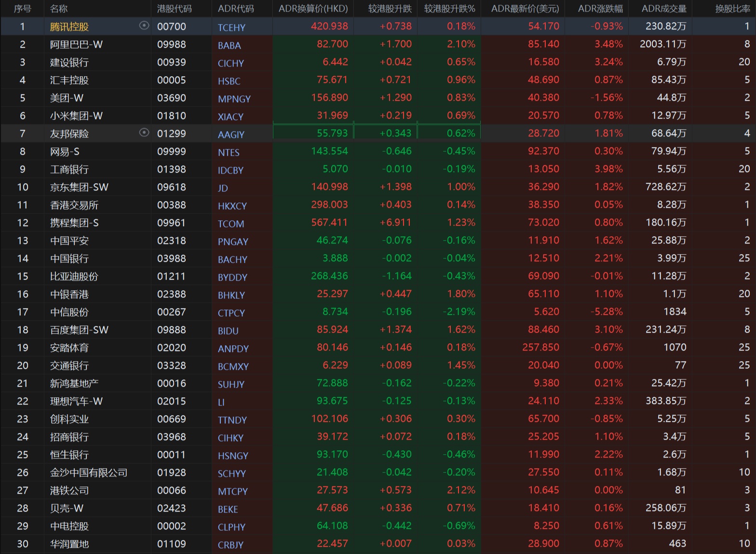Sort by the ADR换算价(HKD) column header
The height and width of the screenshot is (554, 756).
pyautogui.click(x=313, y=9)
